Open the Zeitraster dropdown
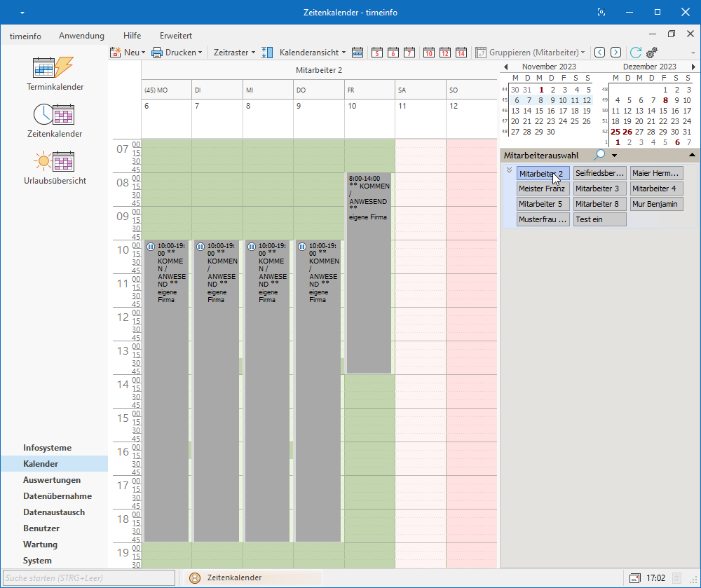The width and height of the screenshot is (701, 588). 234,53
